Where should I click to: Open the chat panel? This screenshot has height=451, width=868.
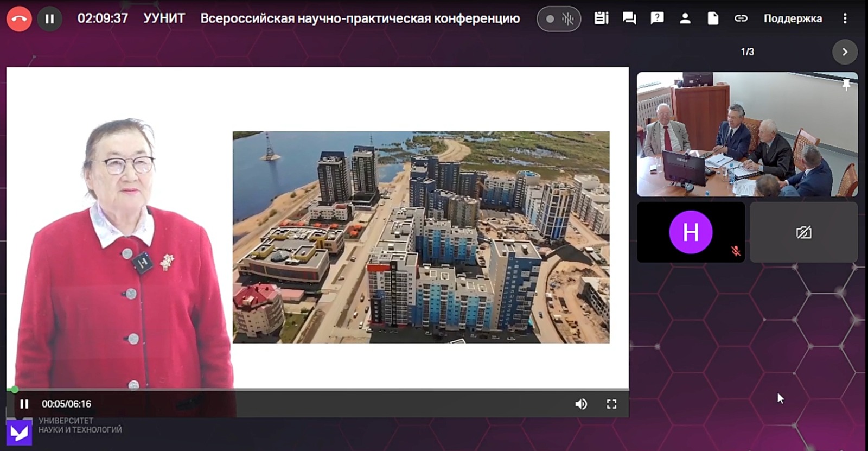point(629,18)
